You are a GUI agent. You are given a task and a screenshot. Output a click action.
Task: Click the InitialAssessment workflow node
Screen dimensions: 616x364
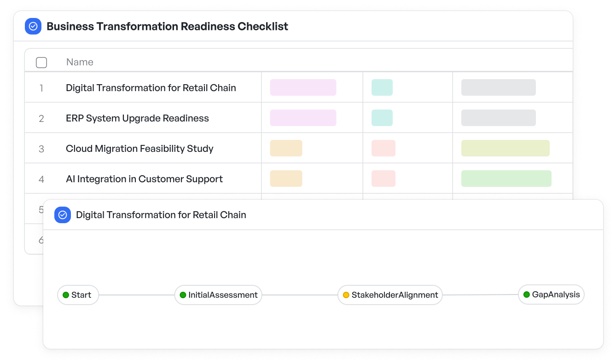[218, 295]
